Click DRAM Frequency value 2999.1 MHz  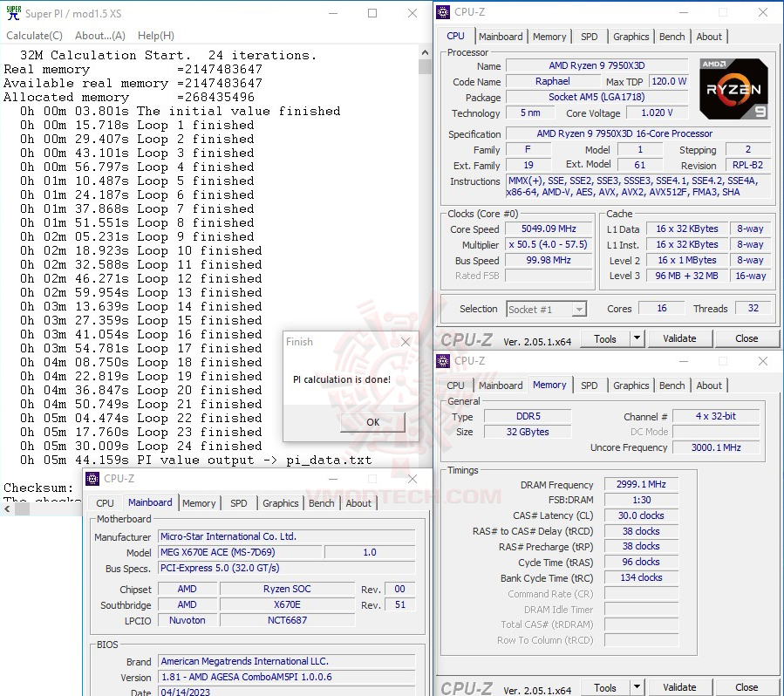tap(641, 484)
